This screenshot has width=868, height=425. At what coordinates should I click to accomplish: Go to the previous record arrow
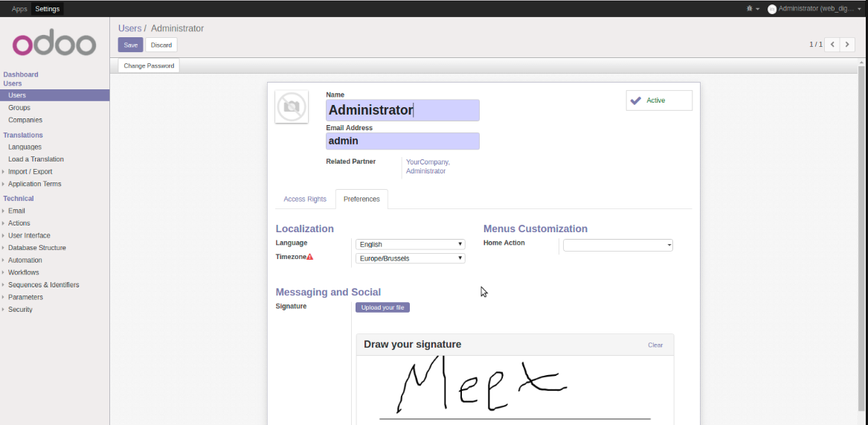832,45
